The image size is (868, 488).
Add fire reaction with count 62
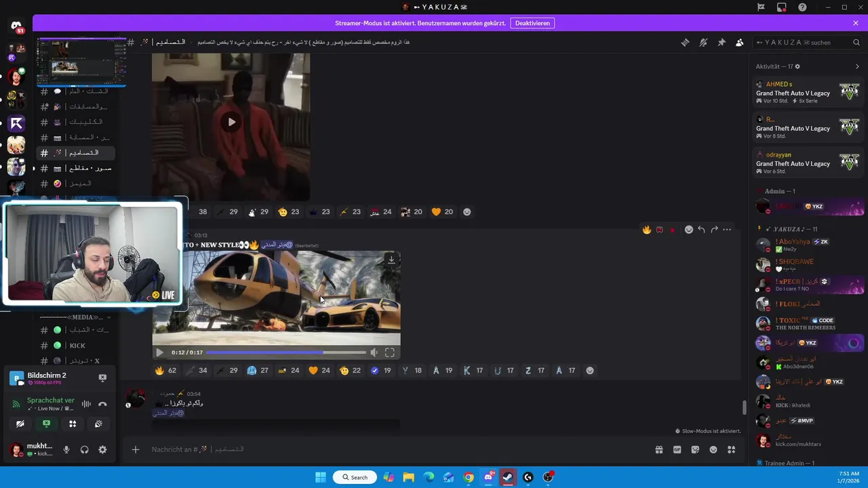[165, 371]
